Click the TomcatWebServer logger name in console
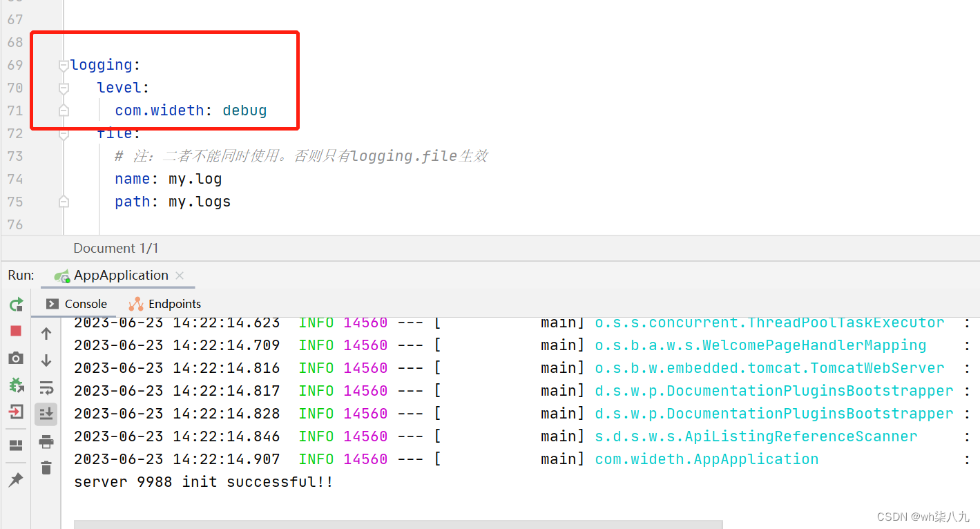The width and height of the screenshot is (980, 529). click(769, 368)
